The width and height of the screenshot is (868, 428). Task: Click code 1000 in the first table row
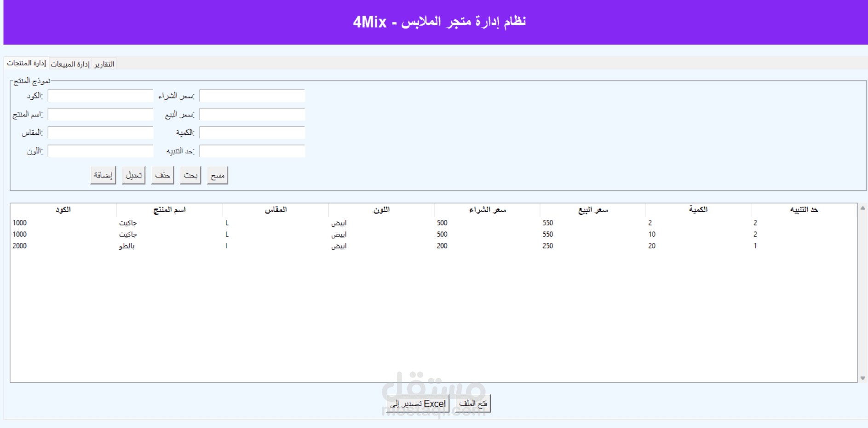[20, 223]
